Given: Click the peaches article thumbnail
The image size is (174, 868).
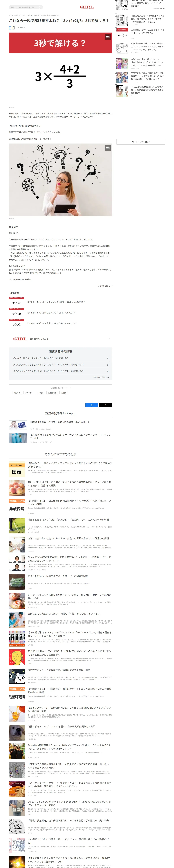Looking at the screenshot, I should pyautogui.click(x=17, y=488).
